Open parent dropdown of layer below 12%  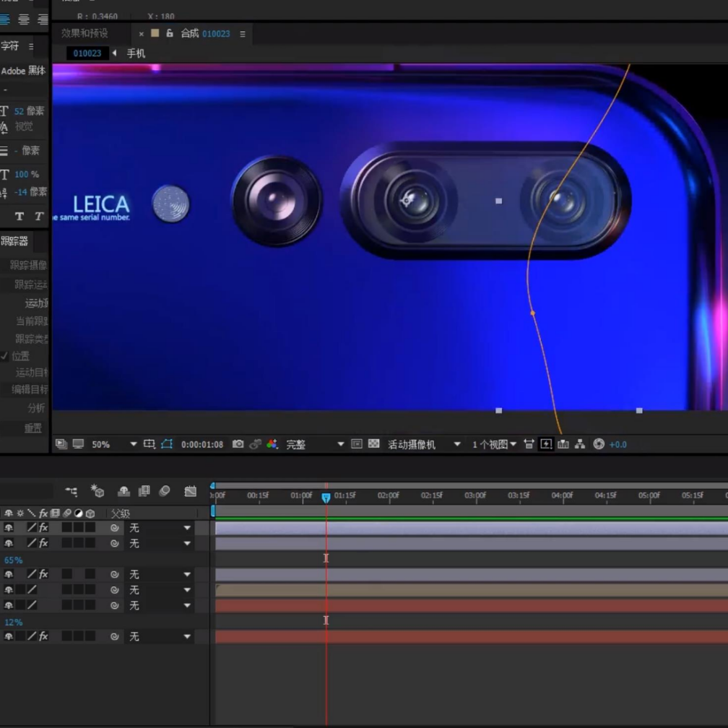(x=160, y=636)
